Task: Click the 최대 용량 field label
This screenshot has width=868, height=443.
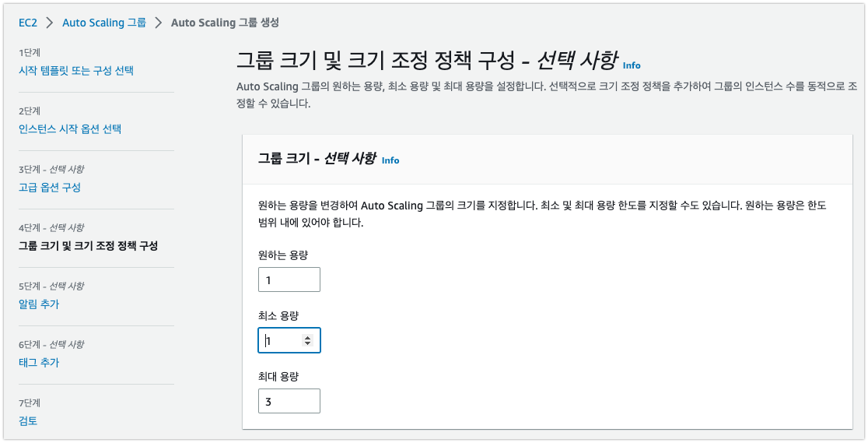Action: 278,377
